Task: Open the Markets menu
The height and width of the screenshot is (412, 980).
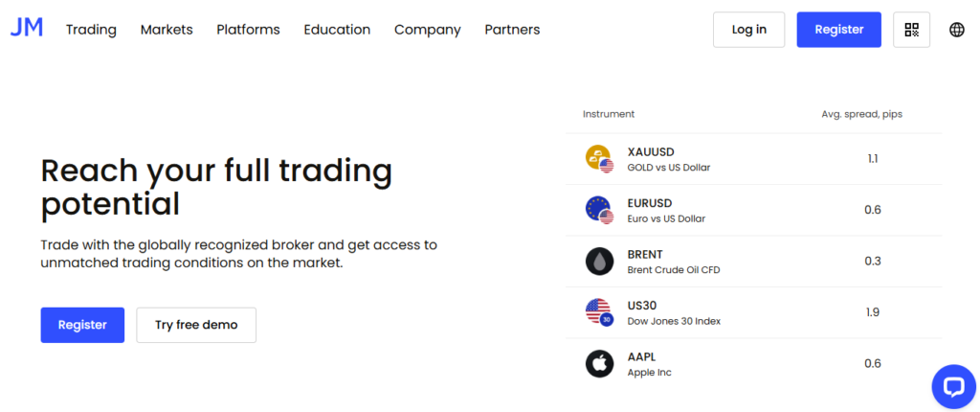Action: click(167, 30)
